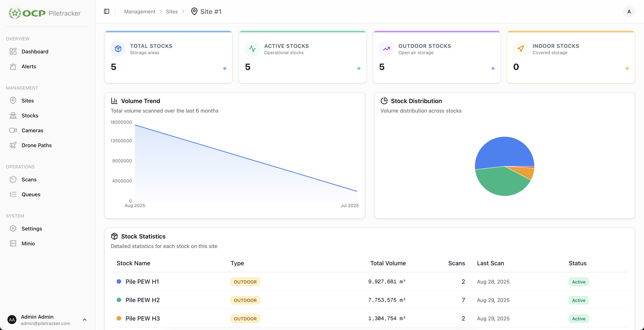The height and width of the screenshot is (330, 644).
Task: Click the OCP Piletracker logo
Action: pos(45,13)
